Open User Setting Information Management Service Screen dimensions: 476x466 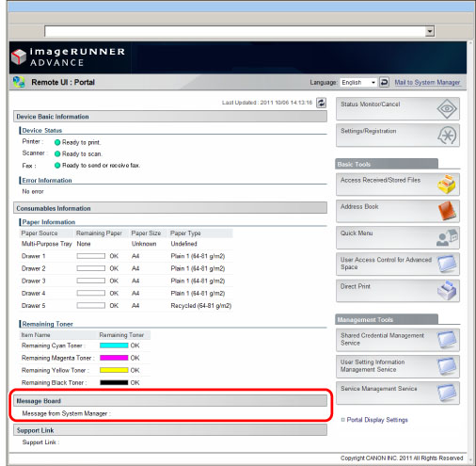click(x=398, y=366)
